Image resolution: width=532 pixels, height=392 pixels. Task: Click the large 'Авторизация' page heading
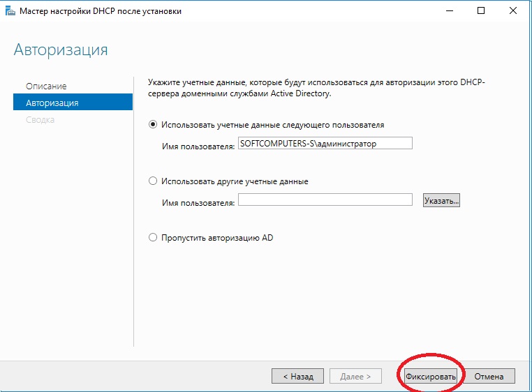coord(61,50)
